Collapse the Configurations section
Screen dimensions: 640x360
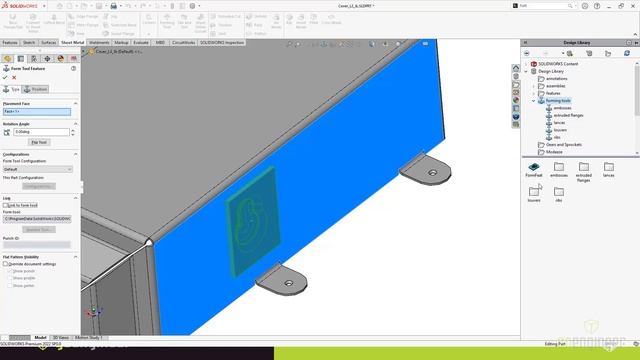[x=76, y=154]
